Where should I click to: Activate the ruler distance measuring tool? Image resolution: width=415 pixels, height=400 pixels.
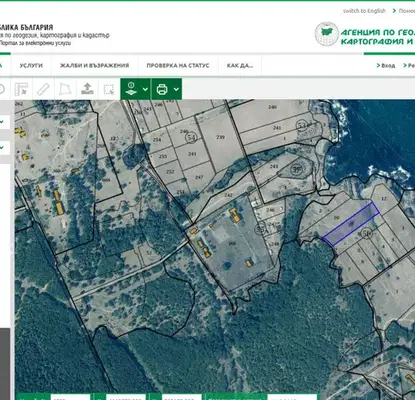[x=43, y=89]
